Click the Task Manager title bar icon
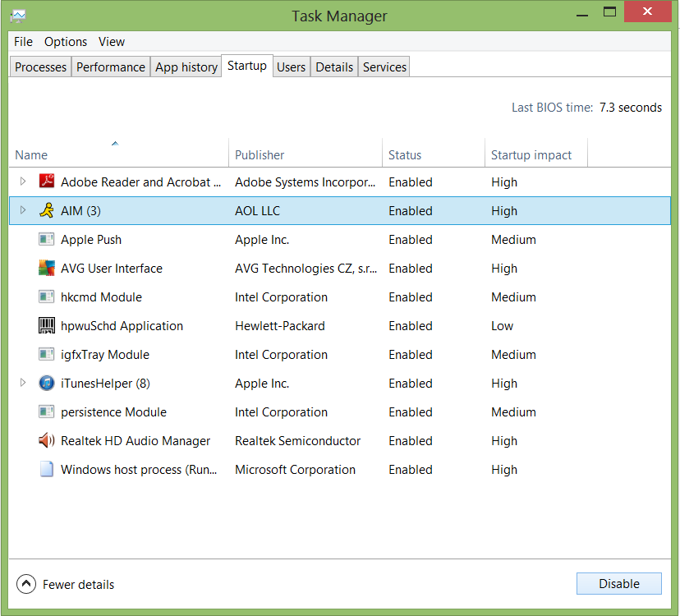Viewport: 680px width, 616px height. (x=18, y=16)
